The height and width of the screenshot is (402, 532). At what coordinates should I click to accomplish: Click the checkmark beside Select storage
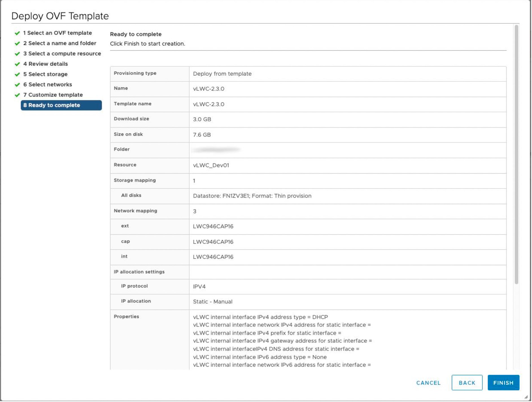pyautogui.click(x=17, y=74)
